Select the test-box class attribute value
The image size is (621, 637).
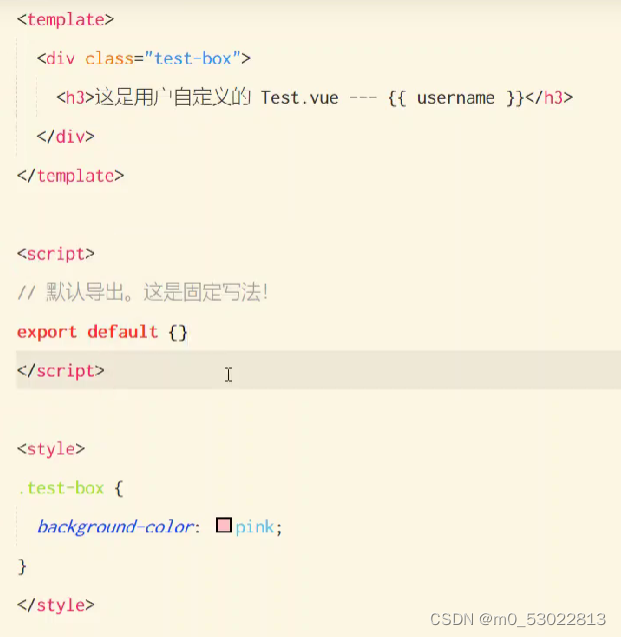point(193,58)
